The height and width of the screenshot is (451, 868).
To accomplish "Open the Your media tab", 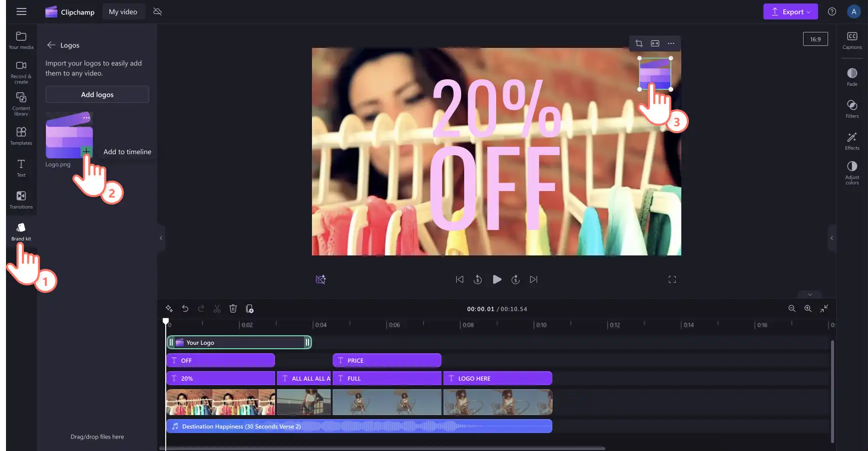I will click(x=21, y=40).
